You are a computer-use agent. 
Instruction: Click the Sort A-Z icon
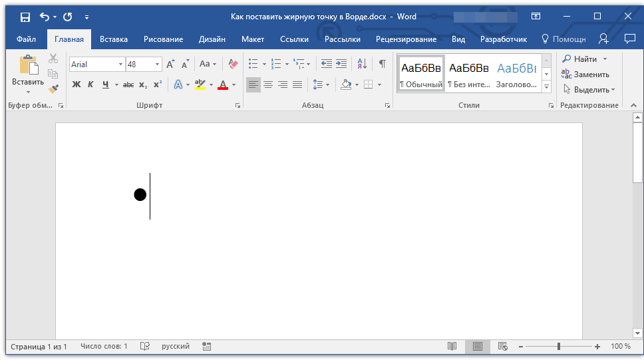point(362,64)
